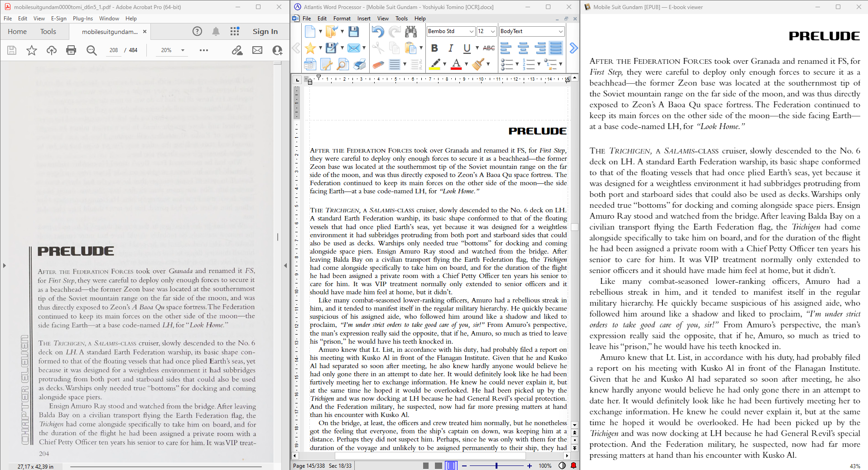The width and height of the screenshot is (868, 470).
Task: Open Atlantis Insert menu
Action: (x=364, y=19)
